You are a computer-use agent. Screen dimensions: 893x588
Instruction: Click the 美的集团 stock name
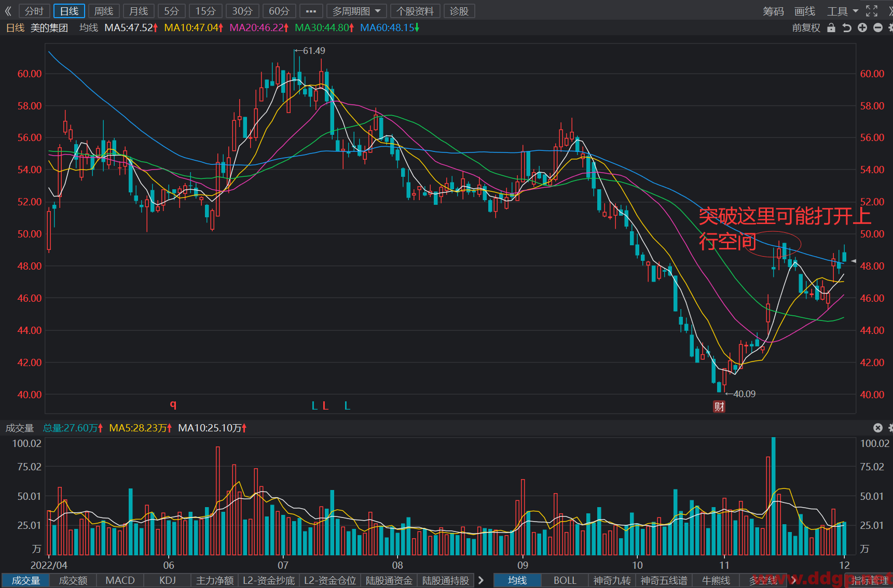[x=49, y=27]
